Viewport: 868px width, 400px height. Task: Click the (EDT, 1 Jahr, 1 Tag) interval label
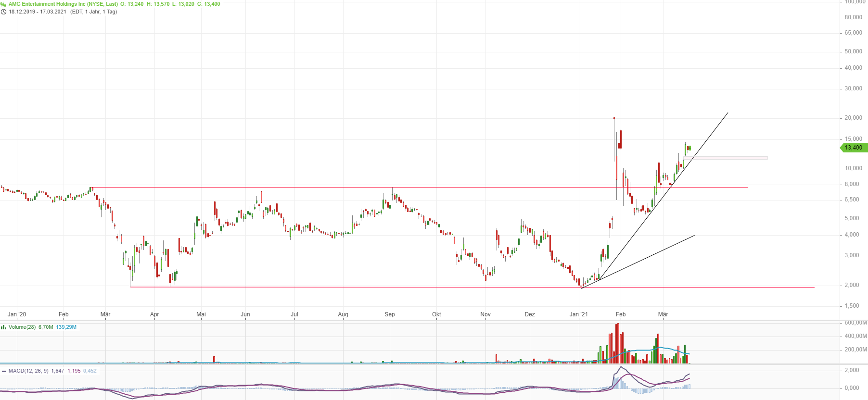[x=94, y=12]
